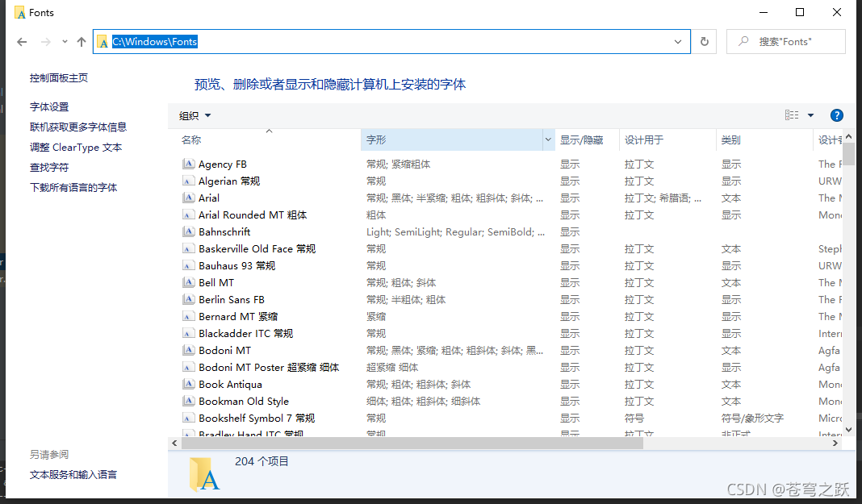Click the Fonts icon in address bar
862x504 pixels.
[x=103, y=41]
